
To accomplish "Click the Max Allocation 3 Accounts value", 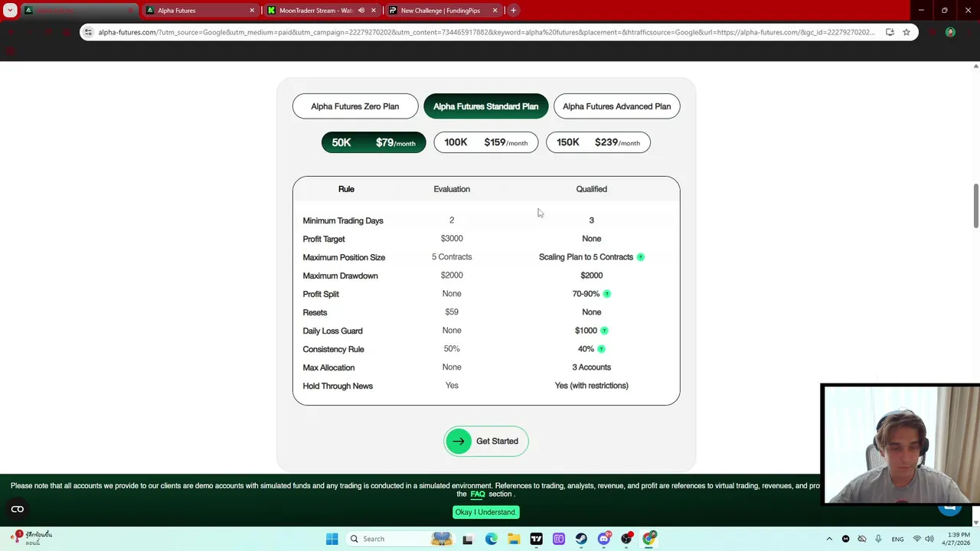I will click(592, 367).
